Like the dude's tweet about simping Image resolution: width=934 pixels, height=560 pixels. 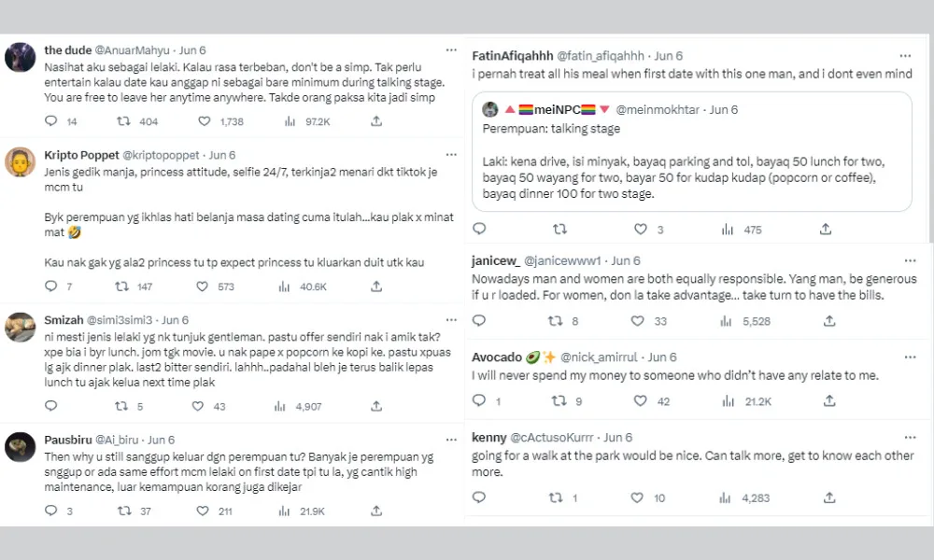pyautogui.click(x=204, y=121)
